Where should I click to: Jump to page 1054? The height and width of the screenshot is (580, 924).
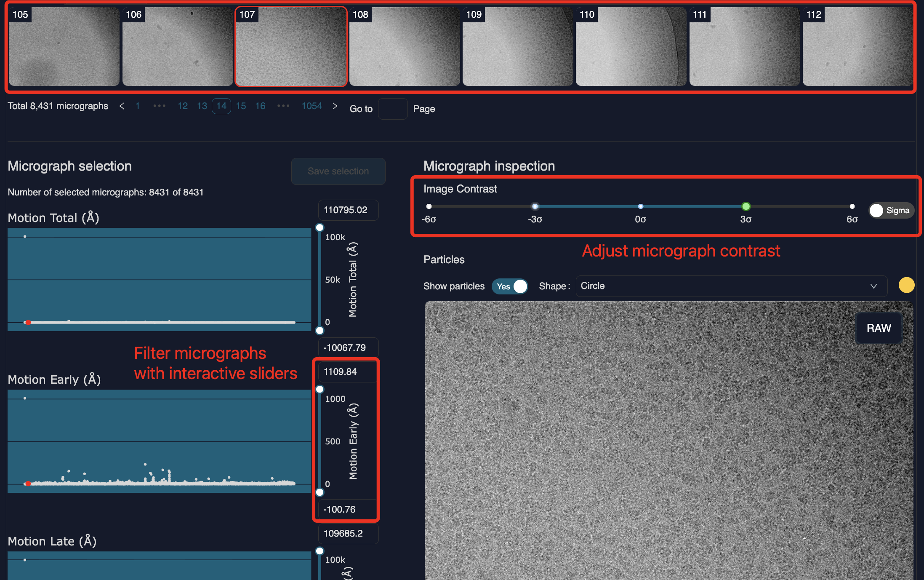[312, 106]
